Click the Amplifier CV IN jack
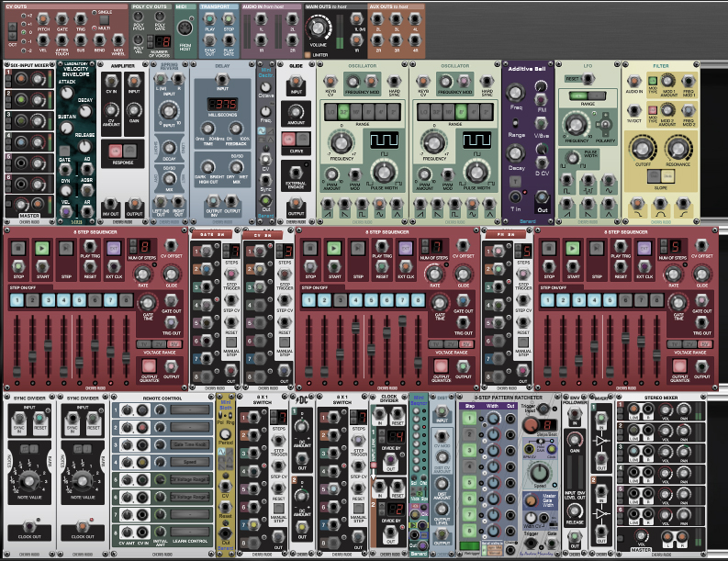Viewport: 728px width, 561px height. point(111,82)
